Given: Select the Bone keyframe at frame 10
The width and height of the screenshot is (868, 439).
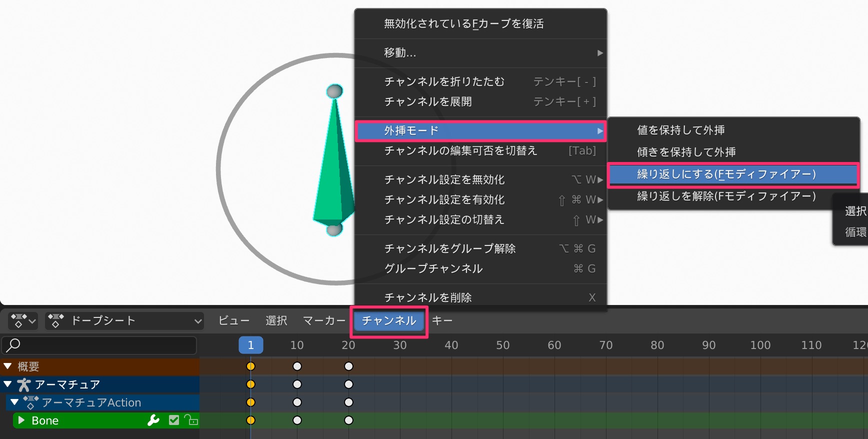Looking at the screenshot, I should pyautogui.click(x=297, y=420).
